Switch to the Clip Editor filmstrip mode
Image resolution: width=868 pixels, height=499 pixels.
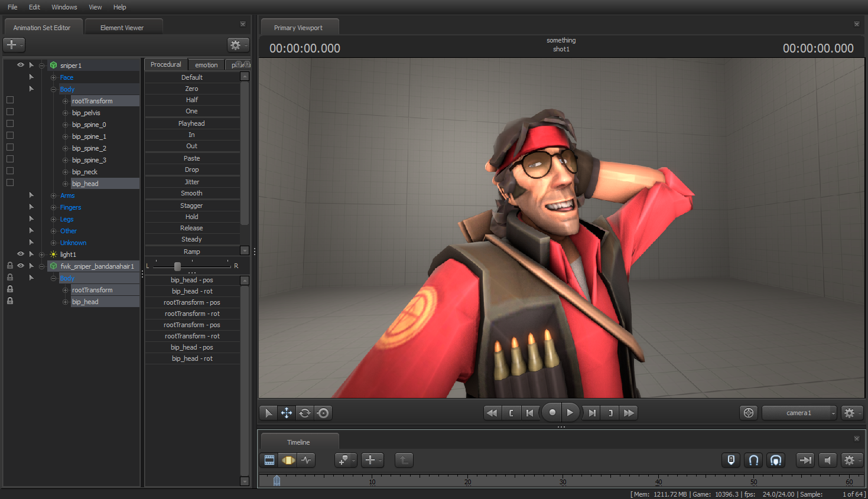269,460
